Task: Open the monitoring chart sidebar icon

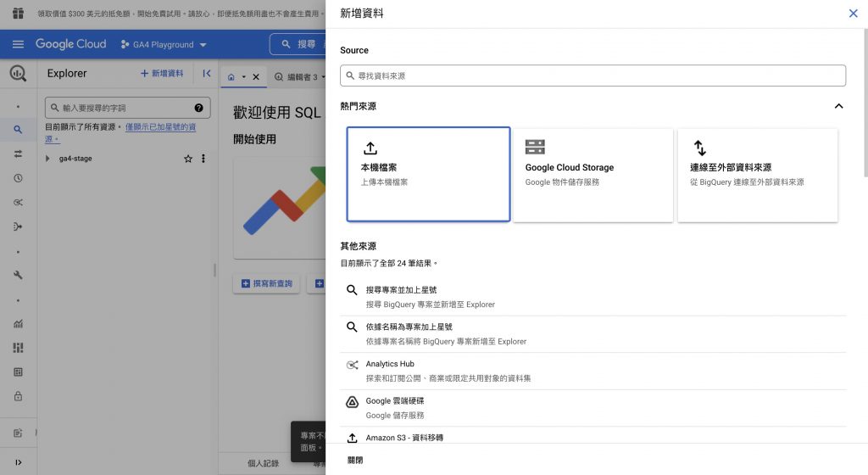Action: tap(18, 324)
